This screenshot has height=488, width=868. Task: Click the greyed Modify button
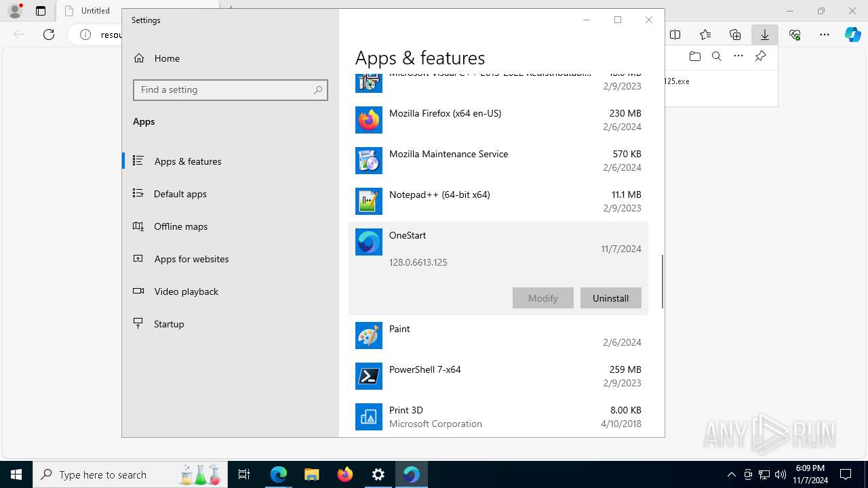(542, 298)
